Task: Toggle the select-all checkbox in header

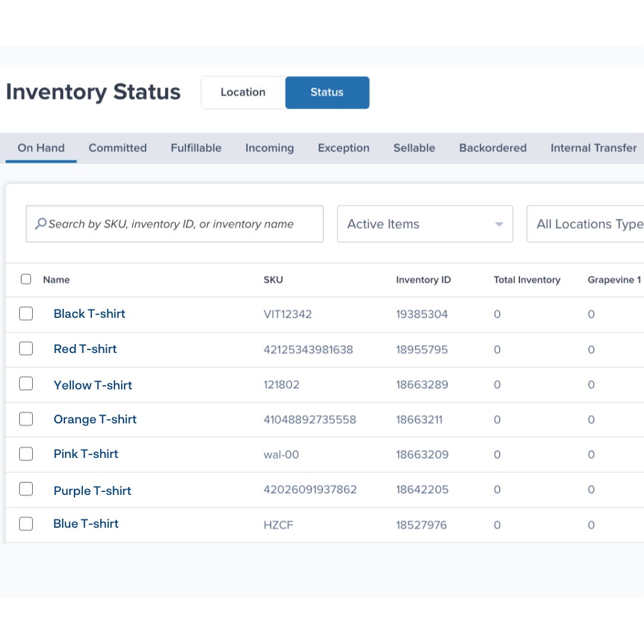Action: [26, 279]
